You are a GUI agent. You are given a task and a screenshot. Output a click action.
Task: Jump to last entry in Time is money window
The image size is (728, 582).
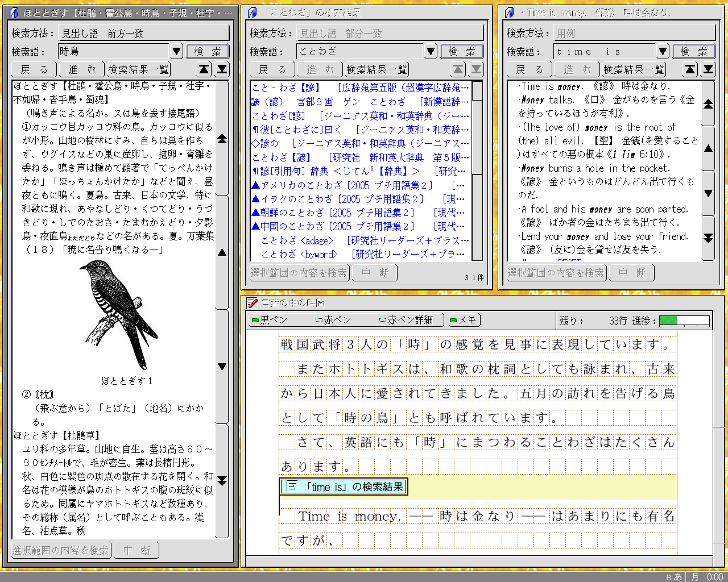708,69
